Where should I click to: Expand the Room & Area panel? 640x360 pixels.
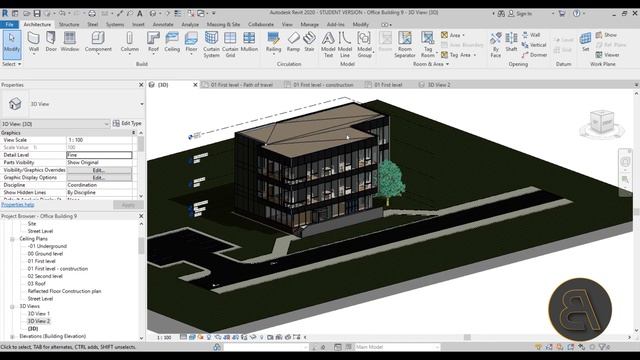point(431,64)
